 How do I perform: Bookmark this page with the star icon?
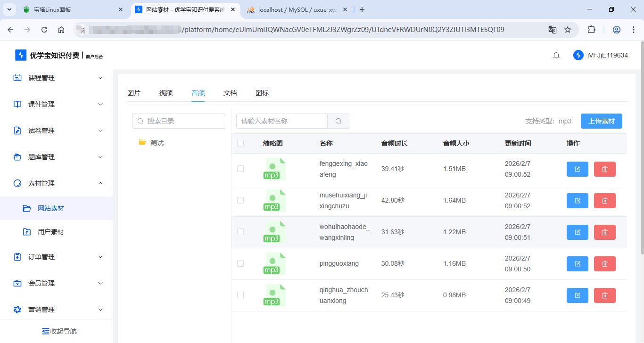click(568, 30)
